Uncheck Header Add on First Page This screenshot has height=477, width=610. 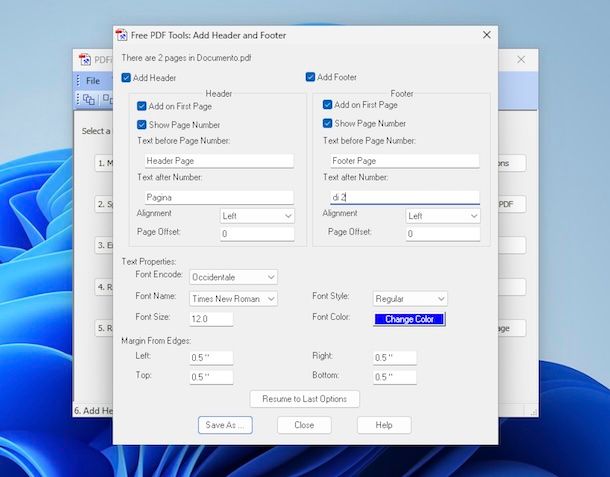coord(142,106)
